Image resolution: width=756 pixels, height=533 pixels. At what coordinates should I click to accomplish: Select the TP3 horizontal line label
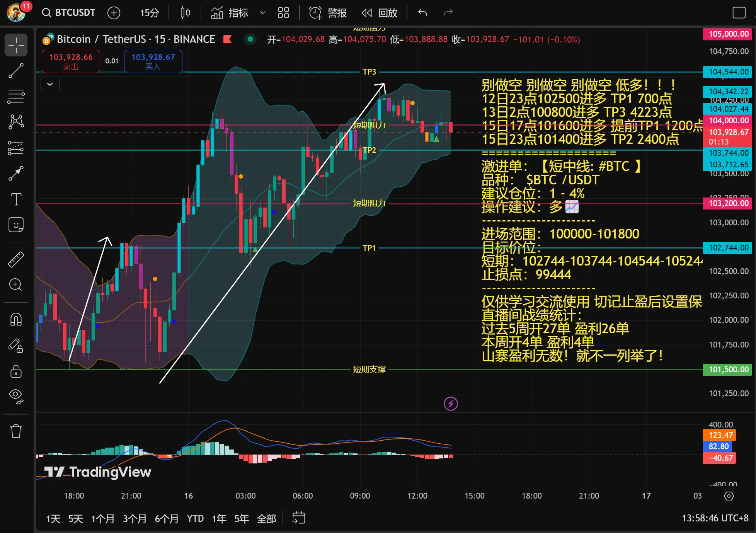pos(369,72)
